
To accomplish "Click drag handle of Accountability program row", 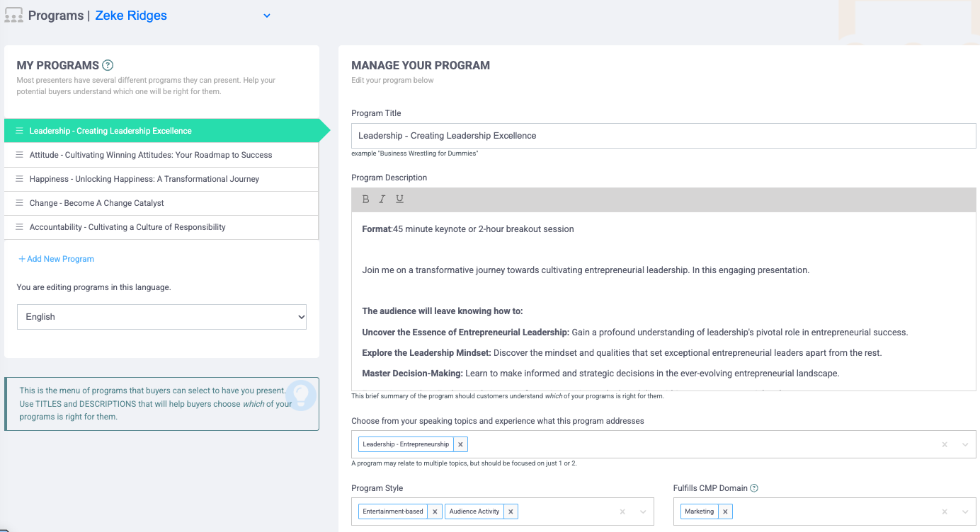I will (x=20, y=227).
